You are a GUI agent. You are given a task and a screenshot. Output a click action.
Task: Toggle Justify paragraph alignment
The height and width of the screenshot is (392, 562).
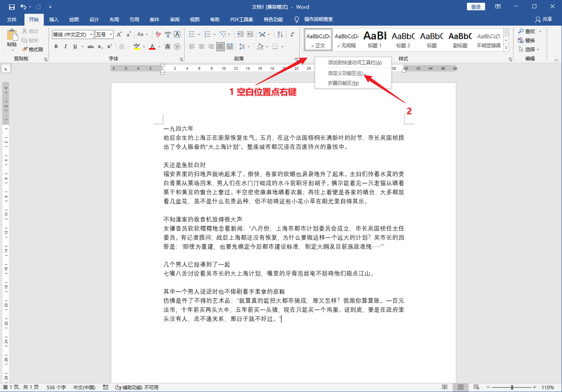(x=220, y=46)
